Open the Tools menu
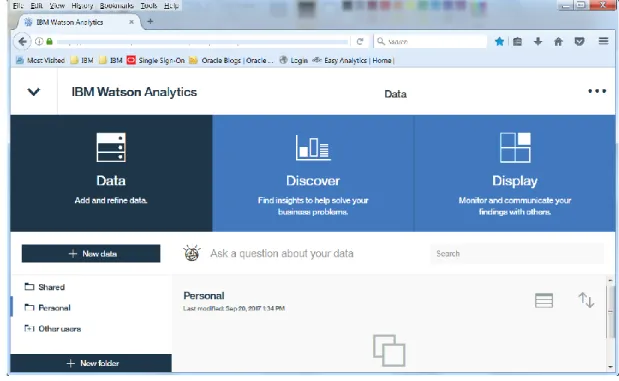Screen dimensions: 619x381 [x=149, y=6]
